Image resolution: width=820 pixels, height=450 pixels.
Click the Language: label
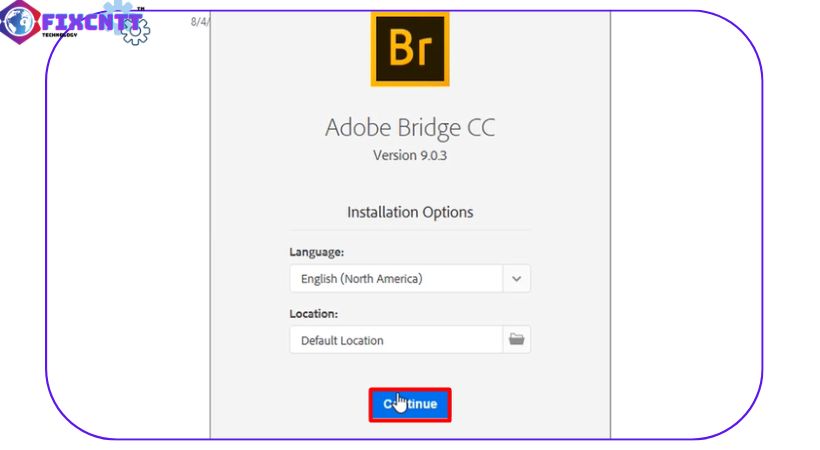tap(316, 252)
